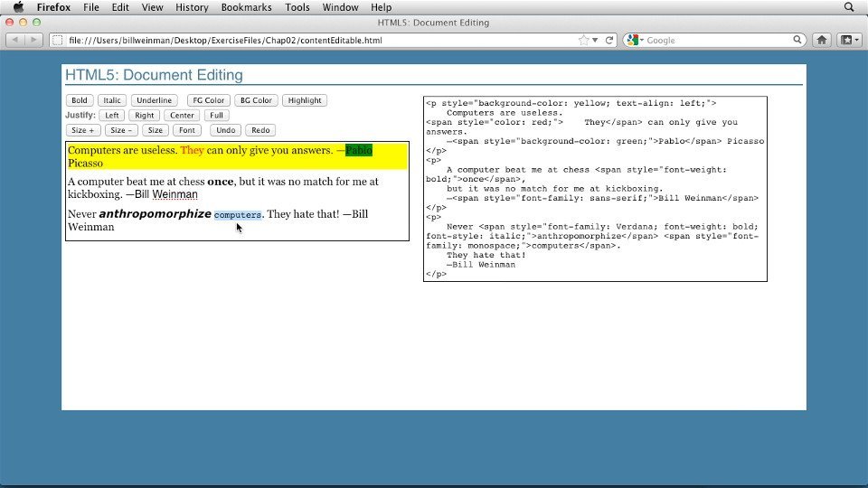Reload the page with the refresh icon

point(609,40)
